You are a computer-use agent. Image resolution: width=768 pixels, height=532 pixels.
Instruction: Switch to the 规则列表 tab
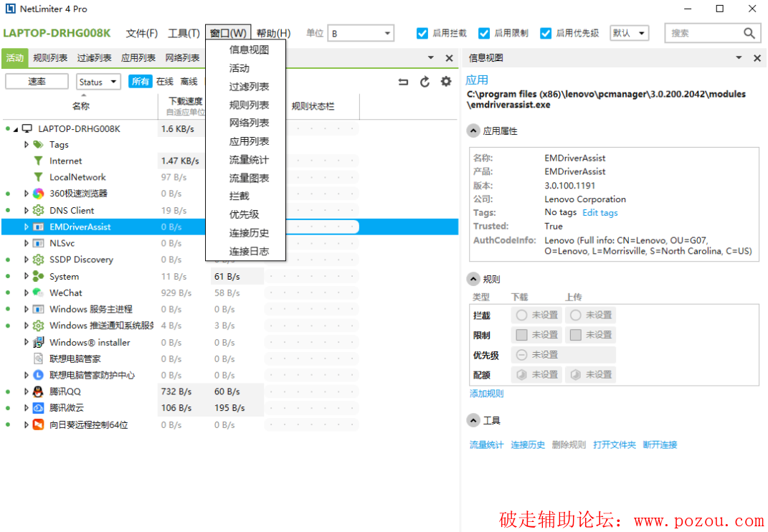coord(50,58)
